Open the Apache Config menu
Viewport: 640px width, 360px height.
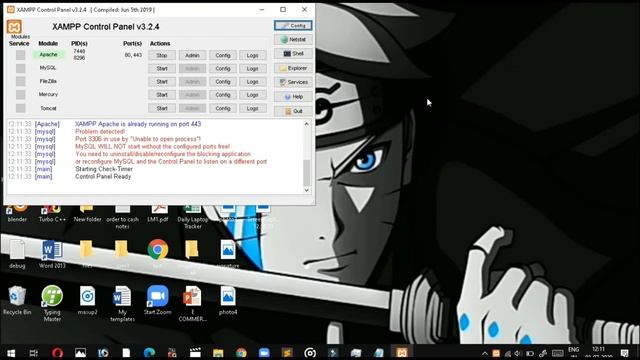pyautogui.click(x=223, y=55)
